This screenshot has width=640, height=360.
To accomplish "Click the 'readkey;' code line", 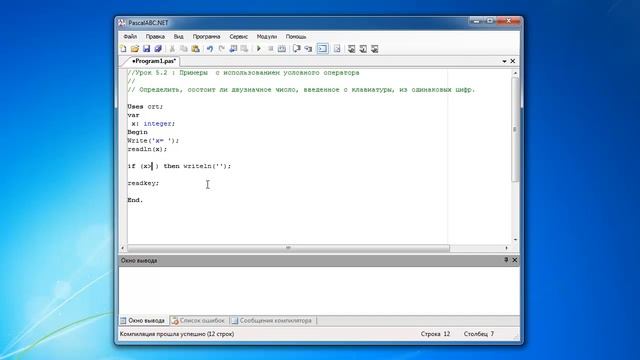I will pos(143,183).
